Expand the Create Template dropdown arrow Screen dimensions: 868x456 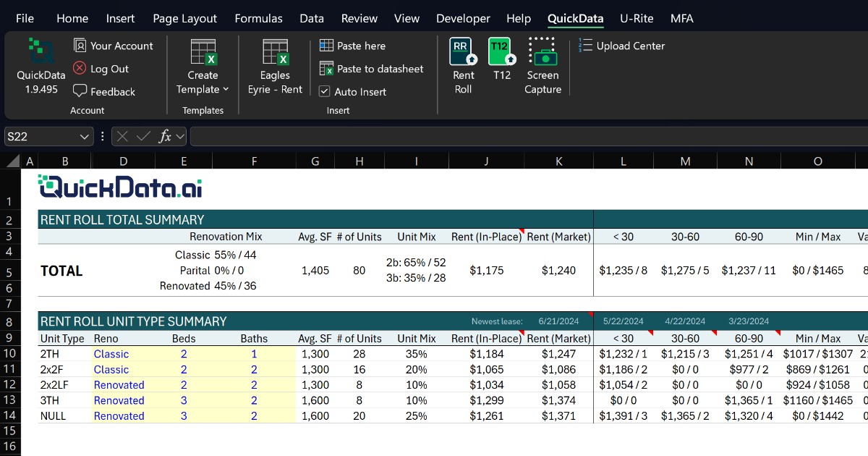[x=226, y=89]
